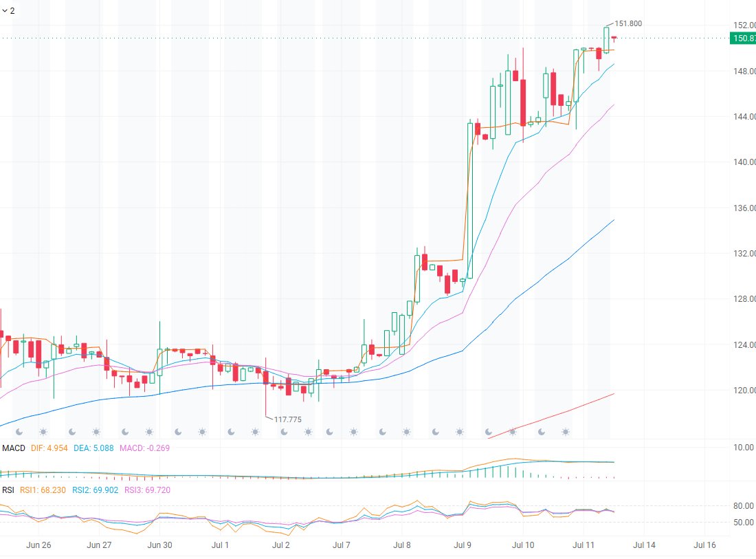This screenshot has width=756, height=559.
Task: Click the Jul 1 date label
Action: point(221,545)
